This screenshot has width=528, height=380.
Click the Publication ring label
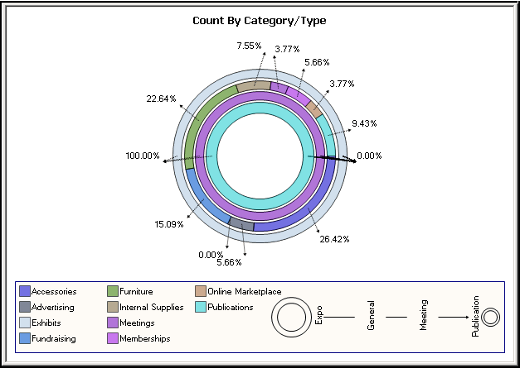click(x=475, y=316)
